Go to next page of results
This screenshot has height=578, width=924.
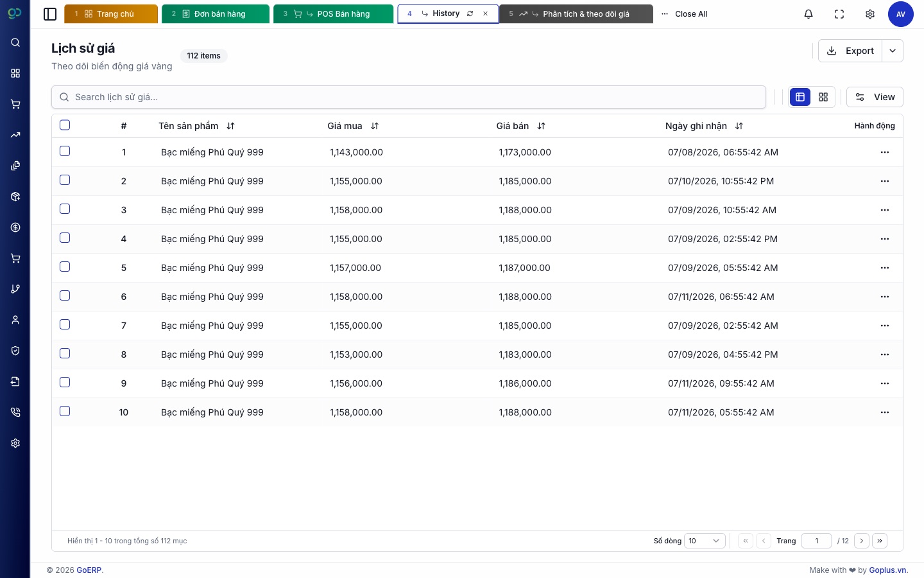(862, 541)
